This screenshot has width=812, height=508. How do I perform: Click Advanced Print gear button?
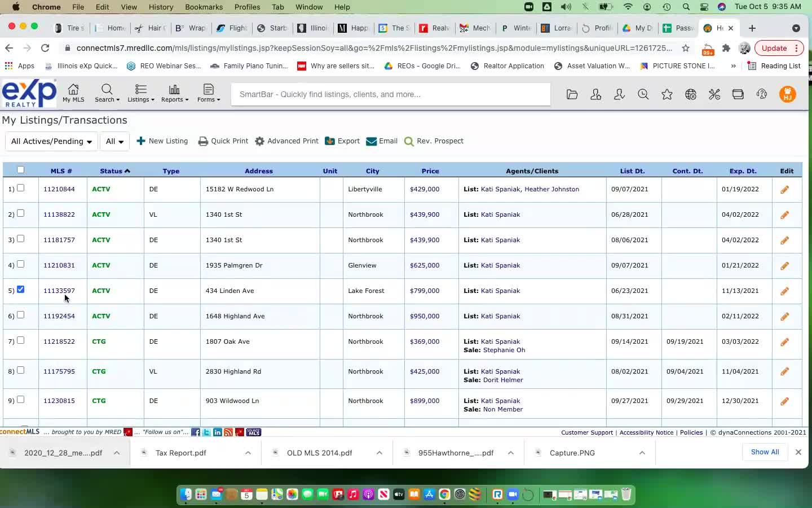(286, 141)
